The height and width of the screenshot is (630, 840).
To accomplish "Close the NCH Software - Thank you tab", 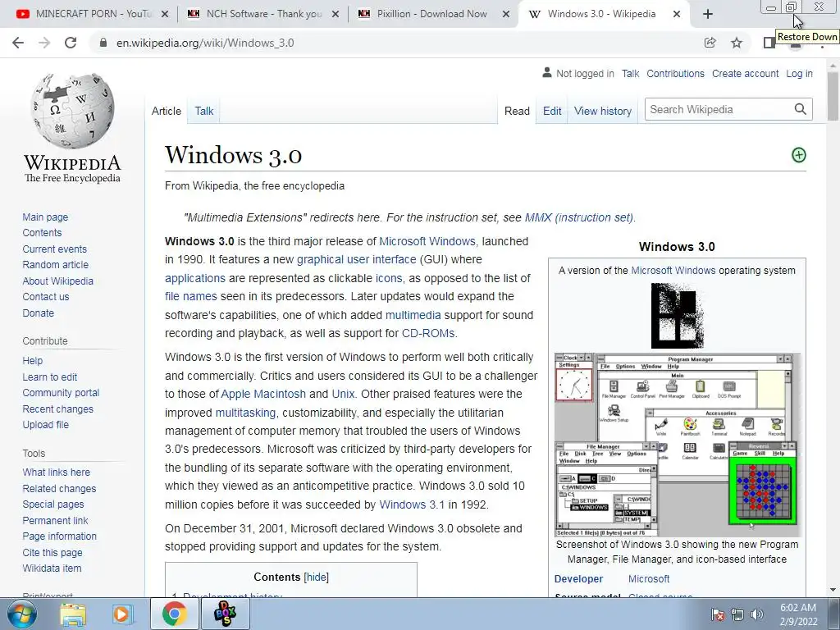I will (336, 14).
